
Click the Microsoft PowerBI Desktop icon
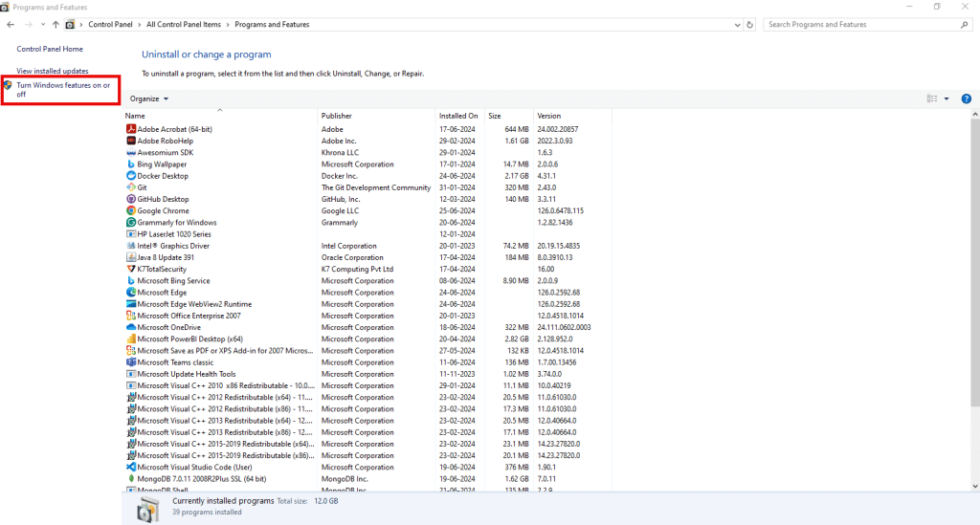[x=130, y=339]
